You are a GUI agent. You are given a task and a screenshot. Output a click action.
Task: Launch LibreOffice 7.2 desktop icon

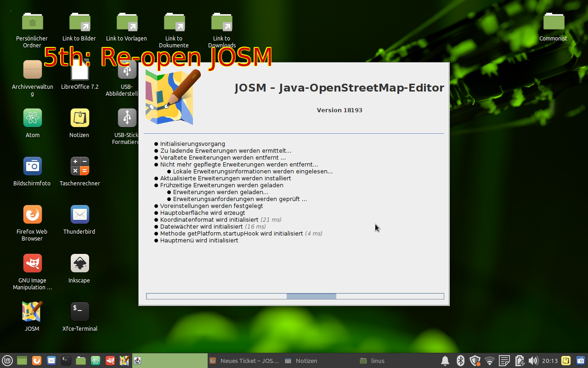(x=80, y=71)
